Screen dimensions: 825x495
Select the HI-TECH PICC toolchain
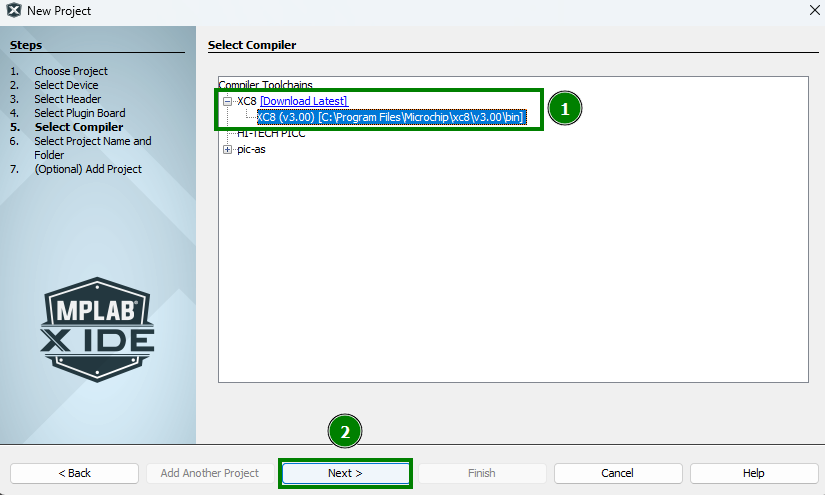271,134
